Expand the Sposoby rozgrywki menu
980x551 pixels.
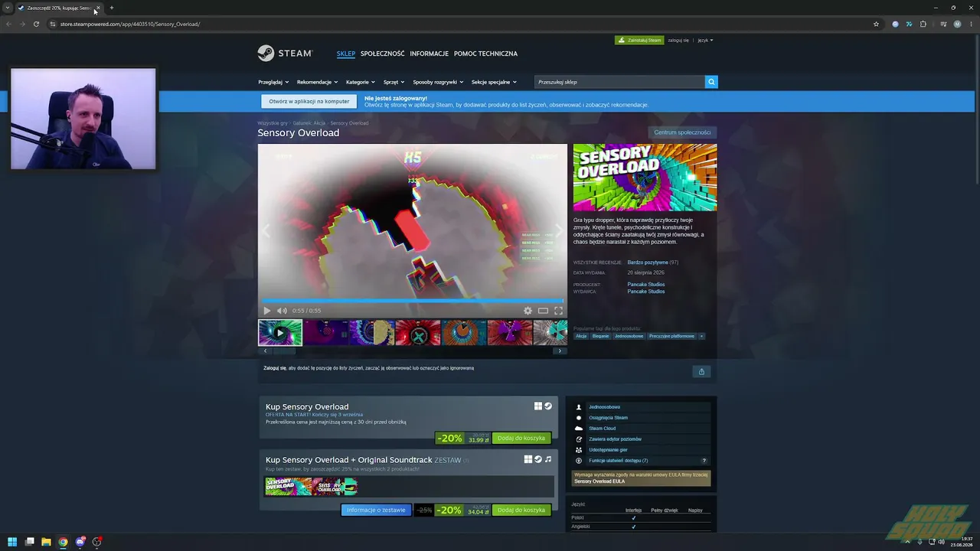[438, 82]
